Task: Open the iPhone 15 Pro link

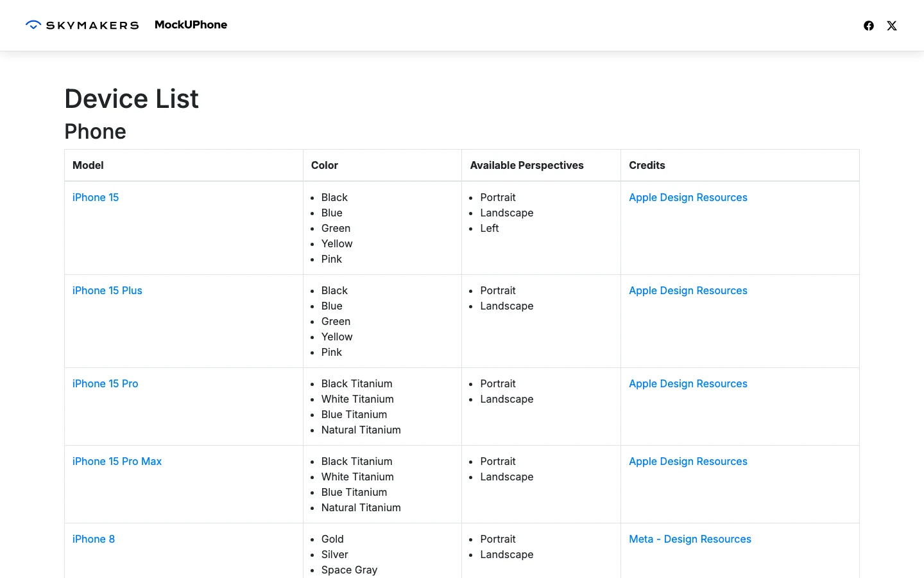Action: point(105,383)
